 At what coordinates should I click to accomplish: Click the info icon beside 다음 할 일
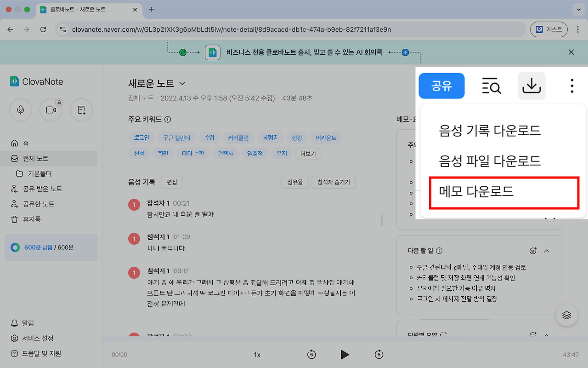(x=439, y=251)
